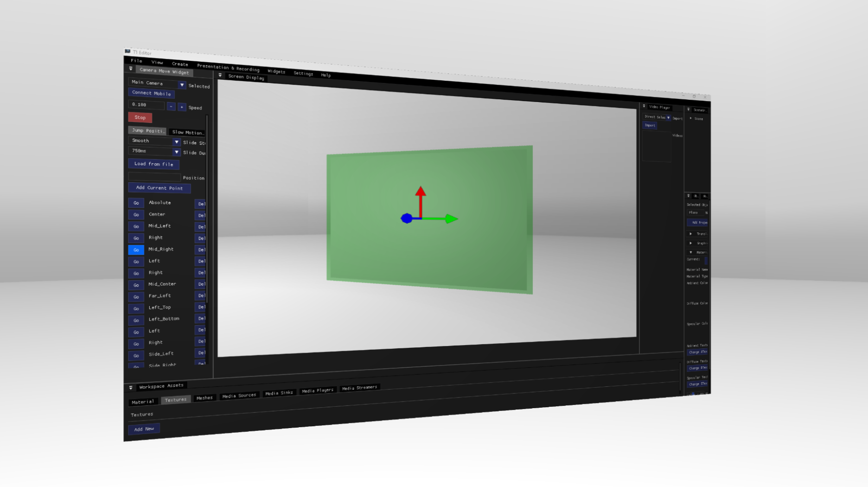868x487 pixels.
Task: Click the Add Current Point button
Action: tap(160, 188)
